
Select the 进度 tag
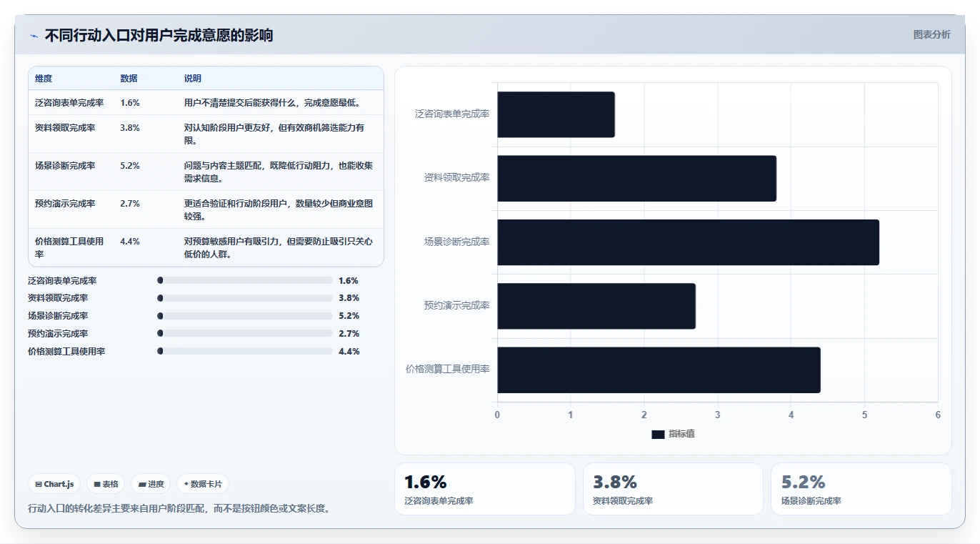(x=151, y=484)
